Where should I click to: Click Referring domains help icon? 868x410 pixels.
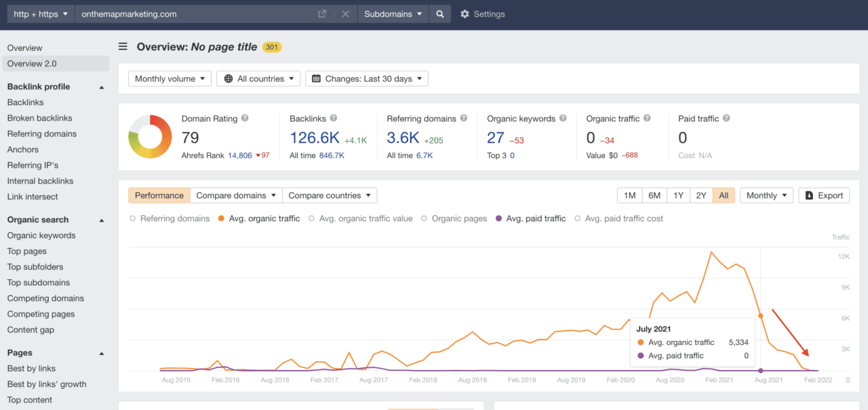pyautogui.click(x=463, y=118)
